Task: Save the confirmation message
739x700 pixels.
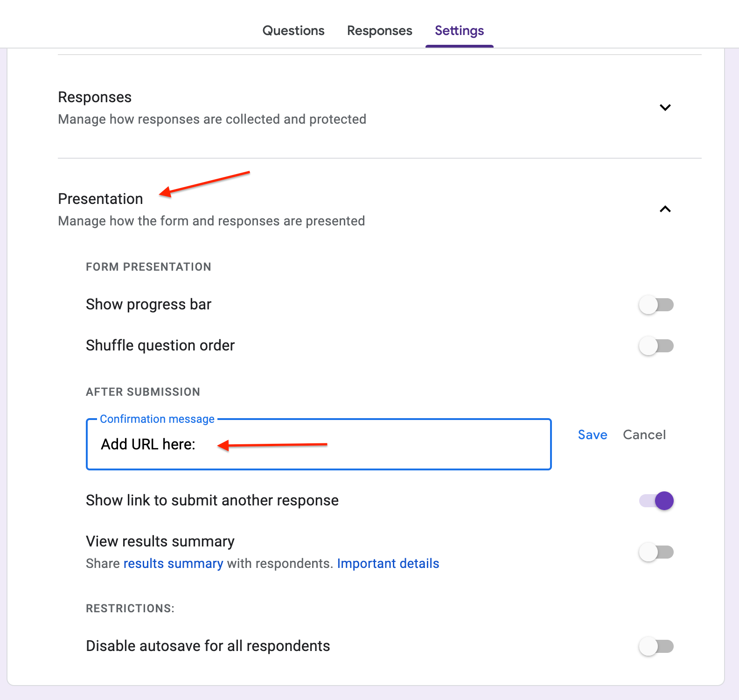Action: (593, 435)
